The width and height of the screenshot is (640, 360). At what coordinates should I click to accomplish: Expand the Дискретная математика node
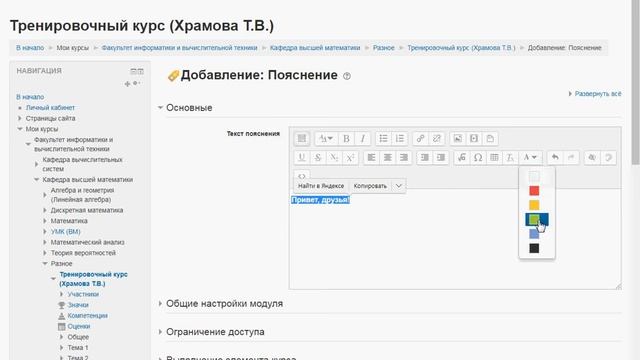45,210
